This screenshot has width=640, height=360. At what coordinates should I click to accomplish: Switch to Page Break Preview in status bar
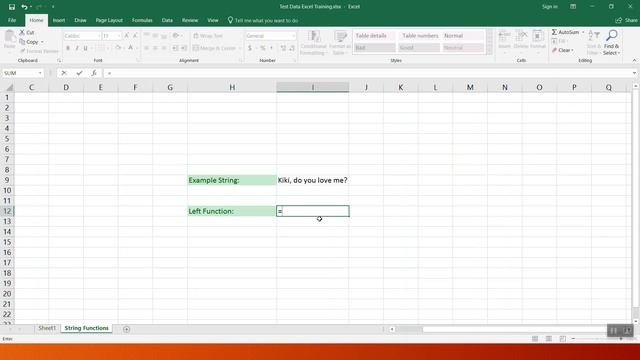coord(562,339)
